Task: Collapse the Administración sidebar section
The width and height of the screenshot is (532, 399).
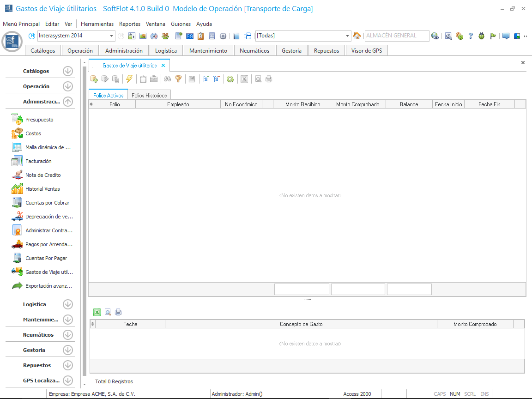Action: click(x=68, y=102)
